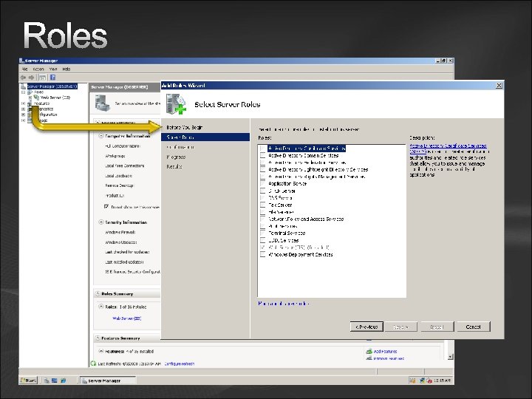Click the Add Features icon
The height and width of the screenshot is (399, 532).
(369, 351)
